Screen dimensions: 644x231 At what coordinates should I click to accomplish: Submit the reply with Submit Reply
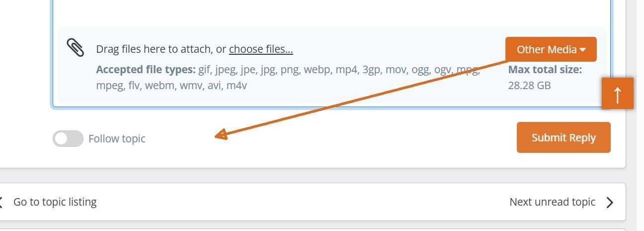coord(563,137)
